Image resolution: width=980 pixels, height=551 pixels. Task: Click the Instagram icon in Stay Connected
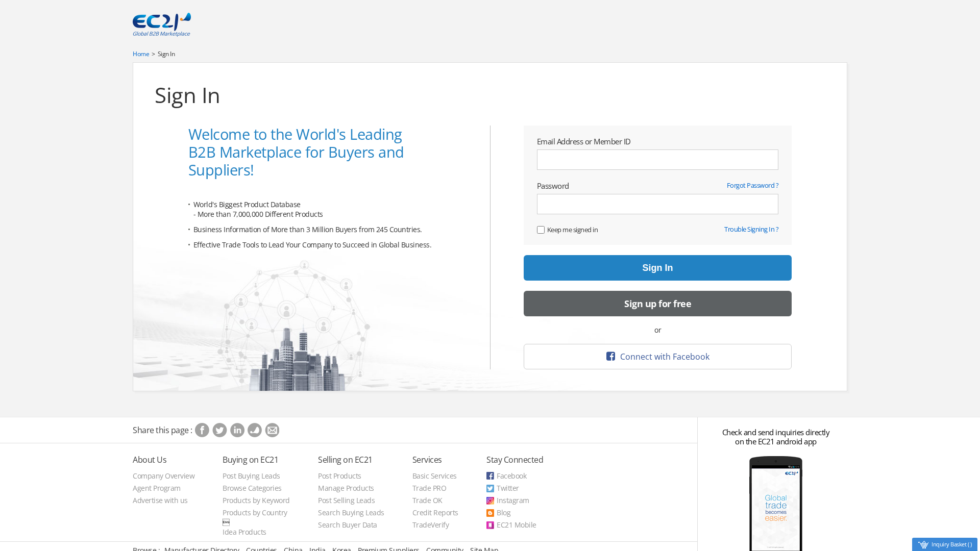tap(490, 500)
